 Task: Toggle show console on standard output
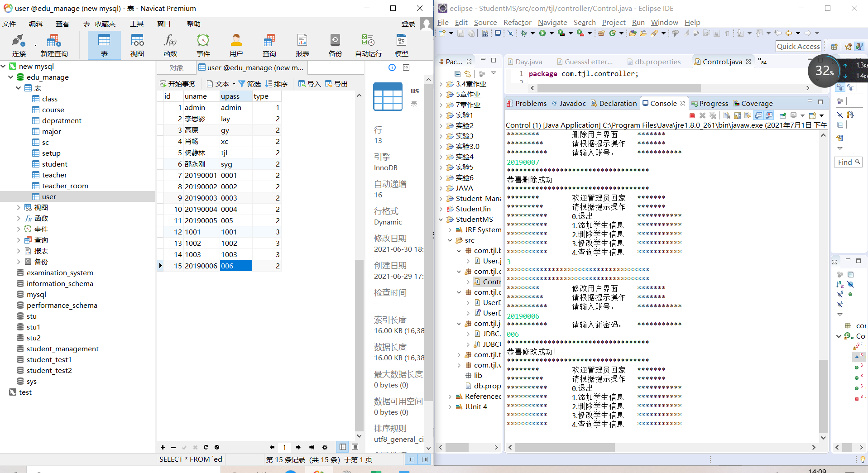tap(758, 115)
